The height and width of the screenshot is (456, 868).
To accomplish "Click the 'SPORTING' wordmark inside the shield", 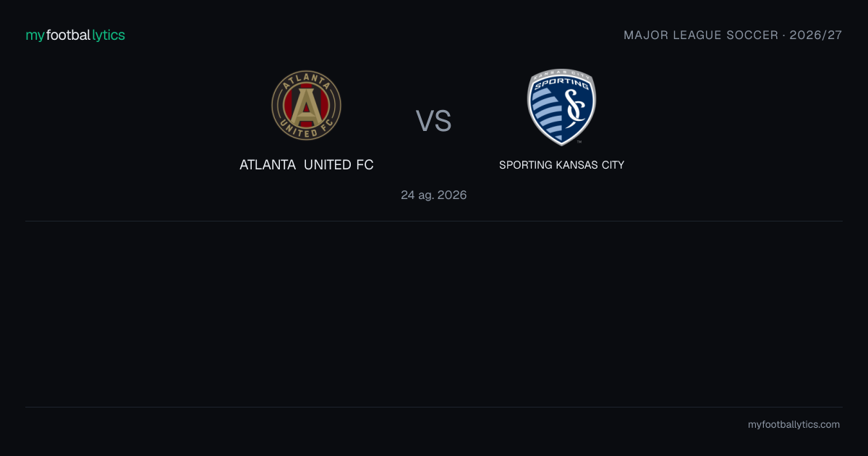I will [x=561, y=83].
